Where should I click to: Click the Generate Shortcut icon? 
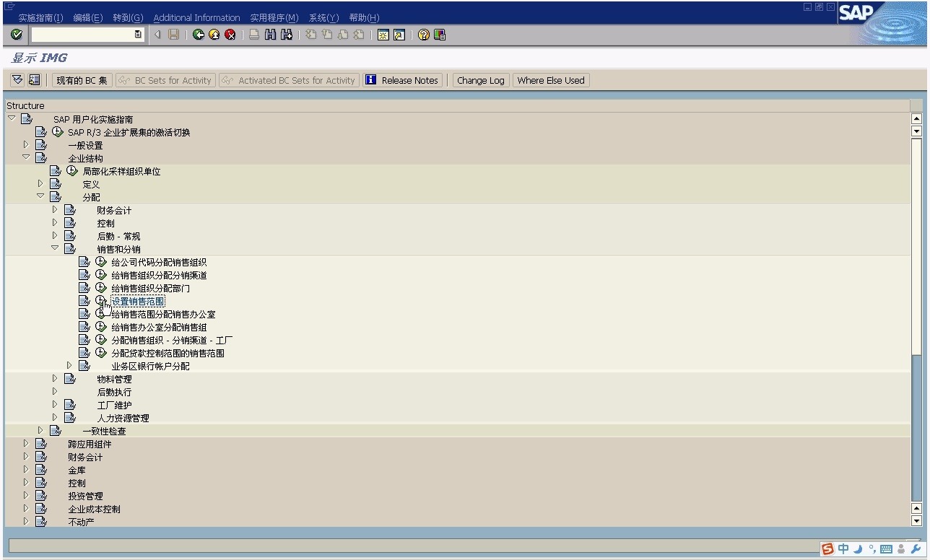pyautogui.click(x=399, y=35)
